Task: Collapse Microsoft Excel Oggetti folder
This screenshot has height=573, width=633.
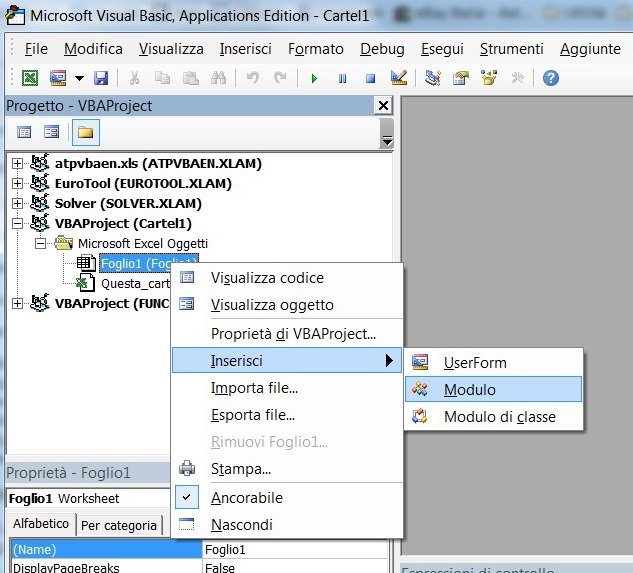Action: coord(40,243)
